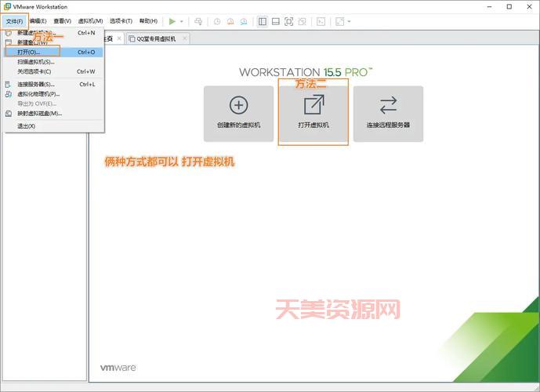Click the Send Ctrl+Alt+Del toolbar icon
The image size is (540, 392).
click(x=198, y=22)
